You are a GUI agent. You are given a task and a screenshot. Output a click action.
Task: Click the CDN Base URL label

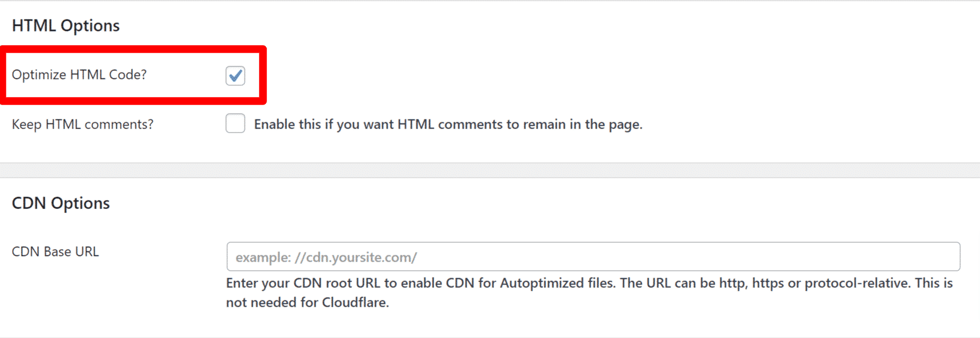point(55,251)
